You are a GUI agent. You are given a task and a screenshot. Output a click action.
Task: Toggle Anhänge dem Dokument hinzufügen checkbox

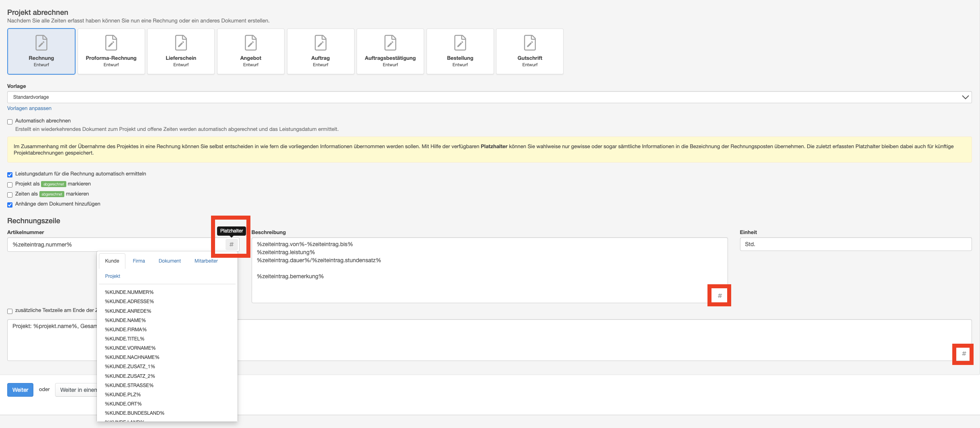[x=10, y=205]
